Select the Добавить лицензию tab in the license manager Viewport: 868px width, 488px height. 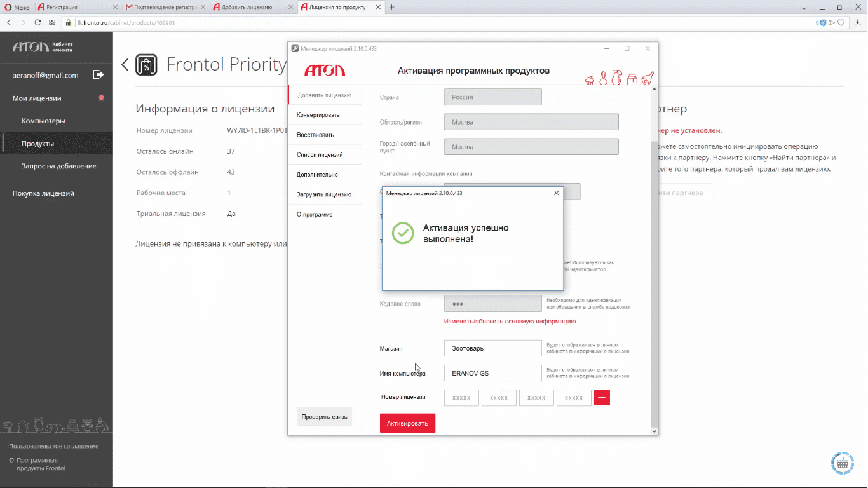325,95
